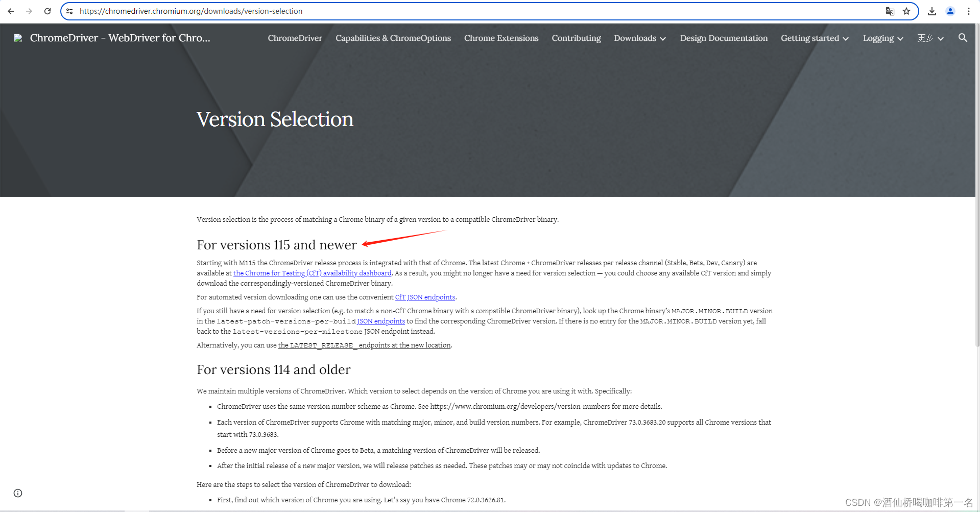Image resolution: width=980 pixels, height=512 pixels.
Task: Open the Chrome for Testing availability dashboard link
Action: point(313,273)
